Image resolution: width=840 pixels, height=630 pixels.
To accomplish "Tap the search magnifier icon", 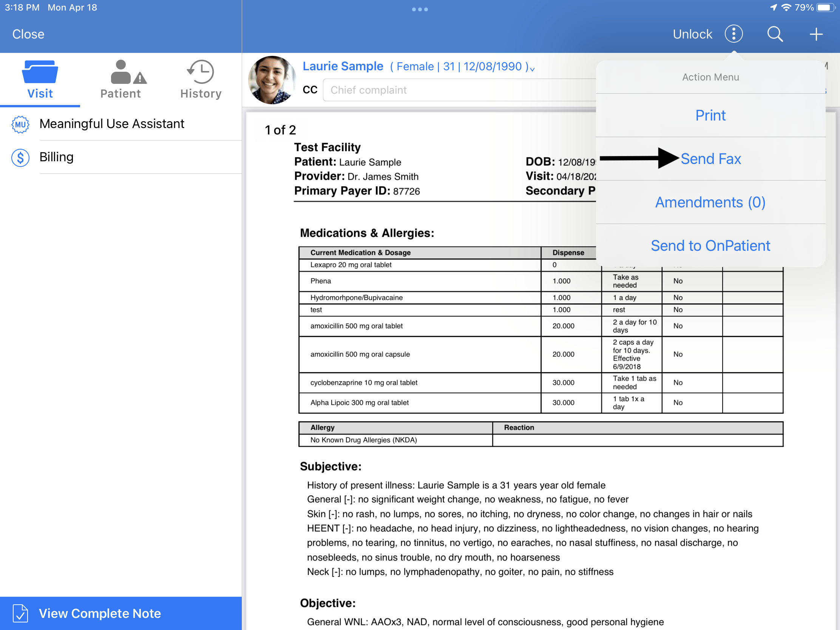I will 775,34.
